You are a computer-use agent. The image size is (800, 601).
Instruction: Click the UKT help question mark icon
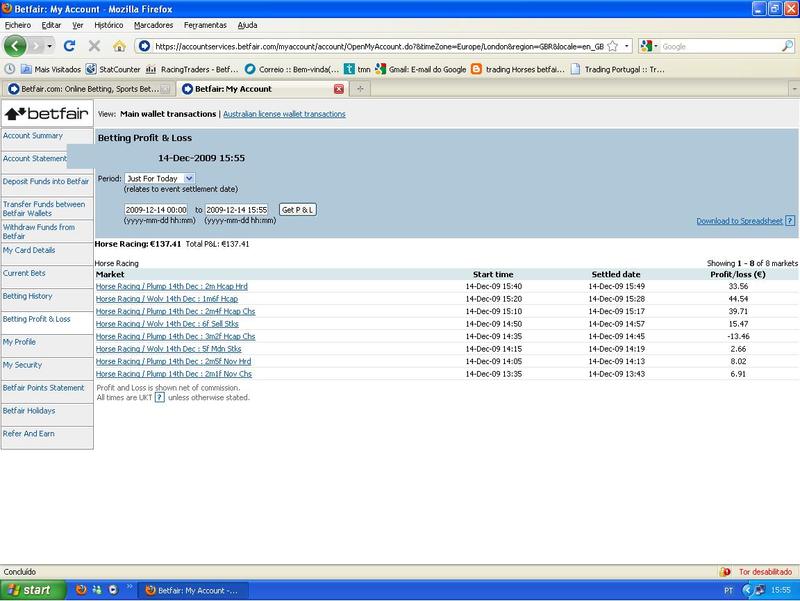coord(160,397)
